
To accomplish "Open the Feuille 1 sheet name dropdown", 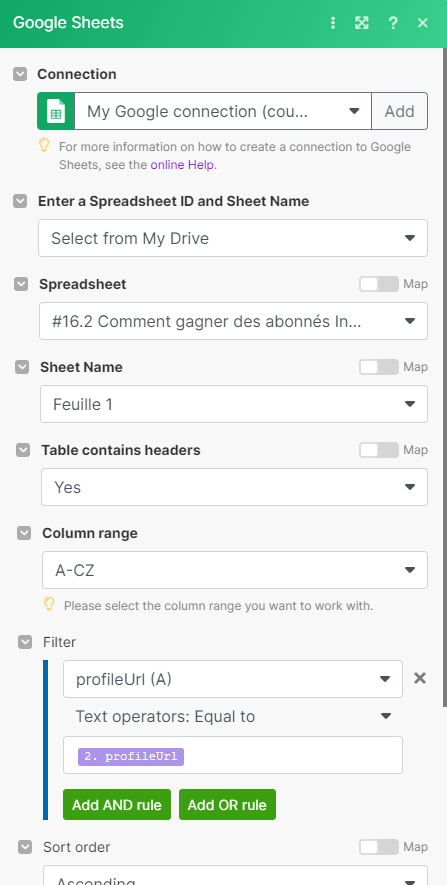I will [234, 404].
